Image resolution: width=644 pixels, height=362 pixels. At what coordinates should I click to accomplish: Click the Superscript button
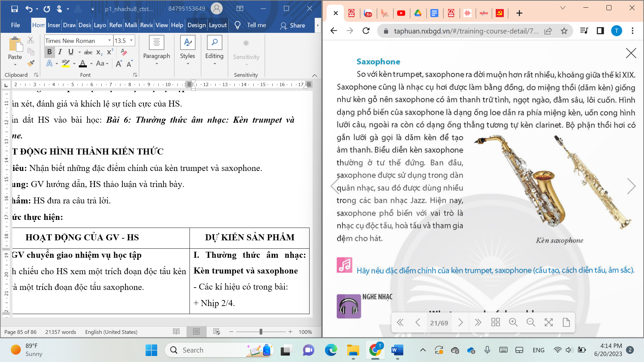[110, 52]
